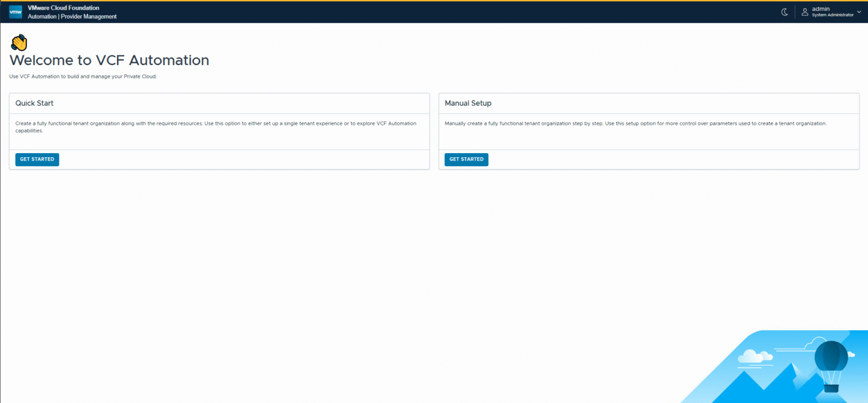Open Automation | Provider Management header label
The image size is (868, 403).
(72, 16)
